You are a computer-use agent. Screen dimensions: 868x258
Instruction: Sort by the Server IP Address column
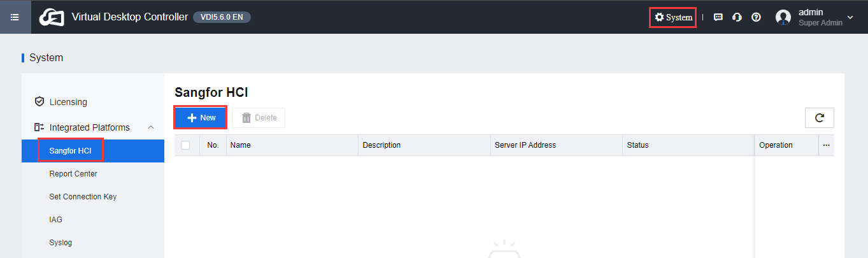click(x=525, y=145)
